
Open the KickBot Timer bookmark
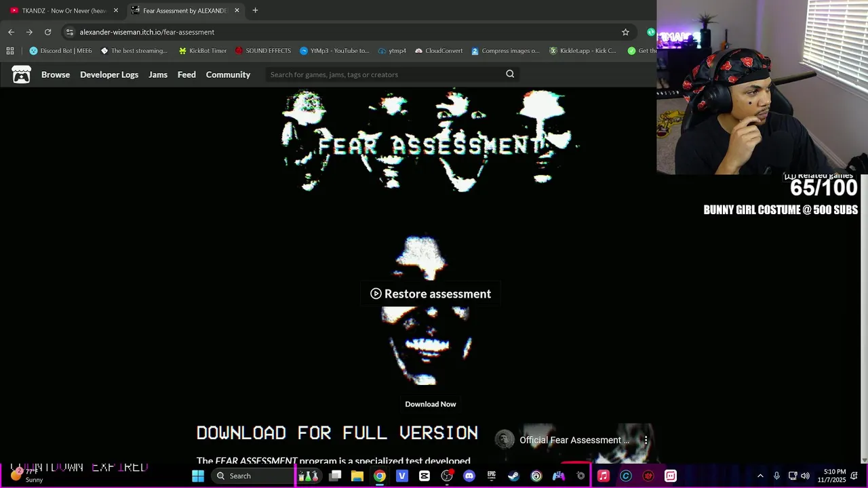pos(203,51)
